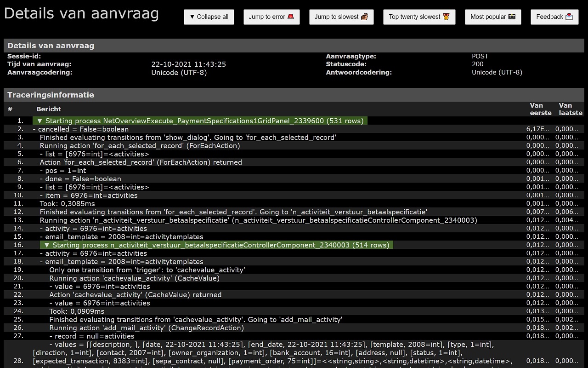Click the Aanvraagcodering value Unicode (UTF-8)
The image size is (588, 368).
(x=179, y=72)
